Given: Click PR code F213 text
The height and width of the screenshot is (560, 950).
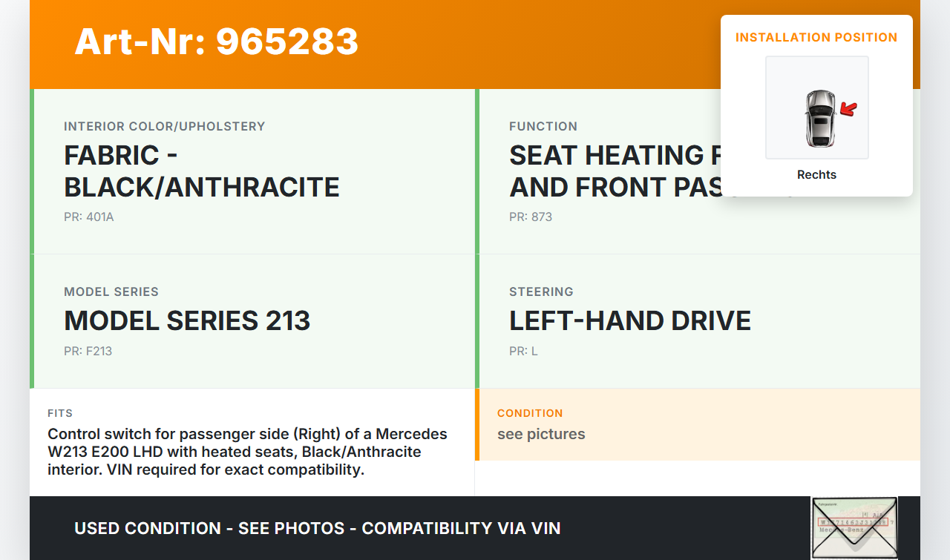Looking at the screenshot, I should (88, 352).
